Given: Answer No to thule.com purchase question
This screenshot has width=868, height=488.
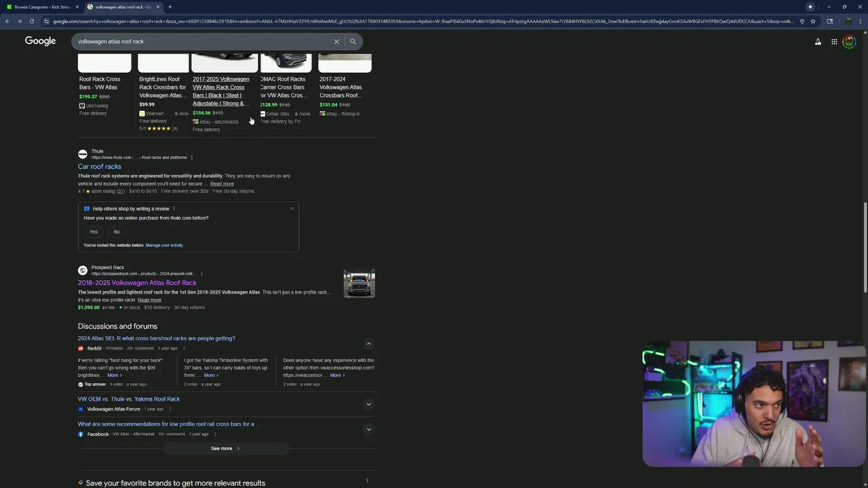Looking at the screenshot, I should 117,232.
